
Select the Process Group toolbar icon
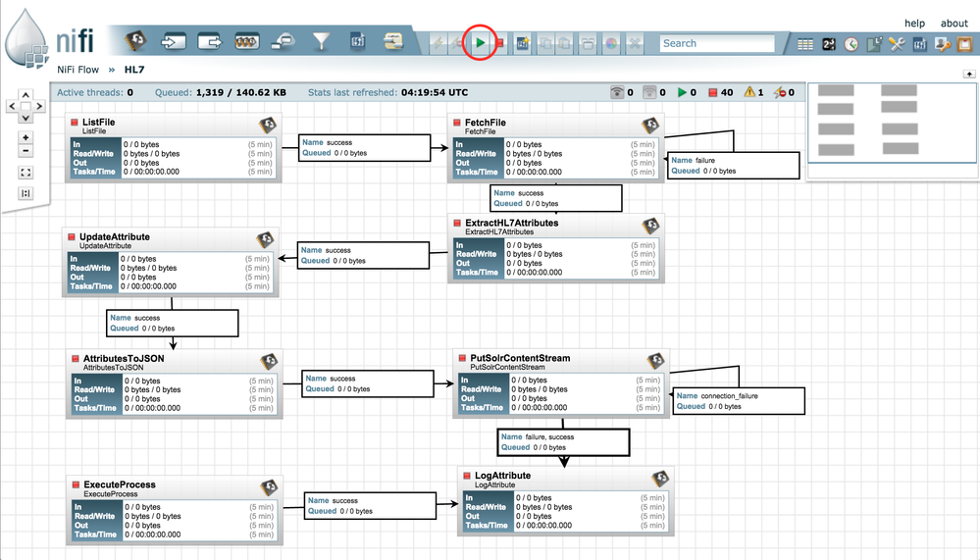pyautogui.click(x=247, y=42)
